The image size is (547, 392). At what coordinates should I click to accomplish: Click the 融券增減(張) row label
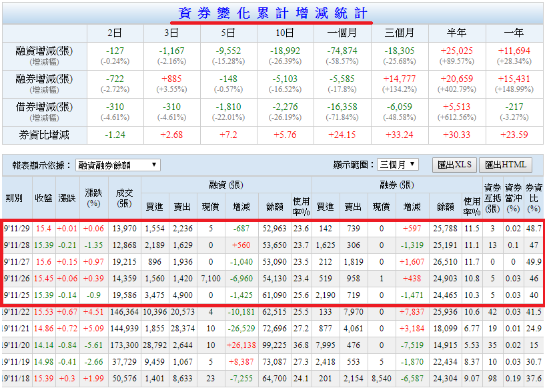(x=44, y=79)
